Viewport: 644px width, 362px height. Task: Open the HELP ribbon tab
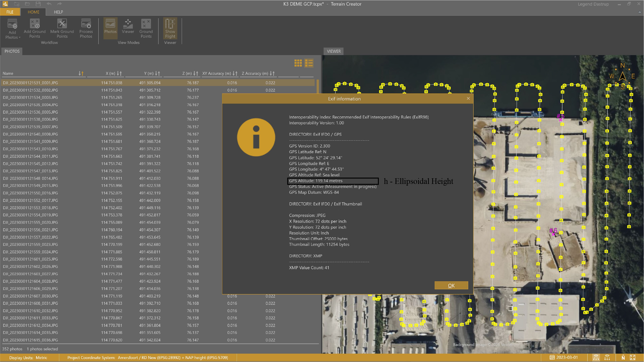coord(59,12)
